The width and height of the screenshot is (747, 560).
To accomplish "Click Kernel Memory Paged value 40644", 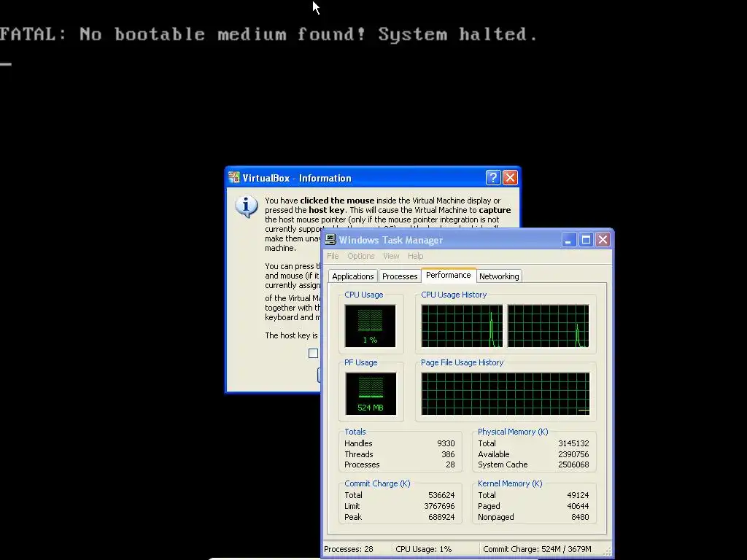I will (578, 506).
